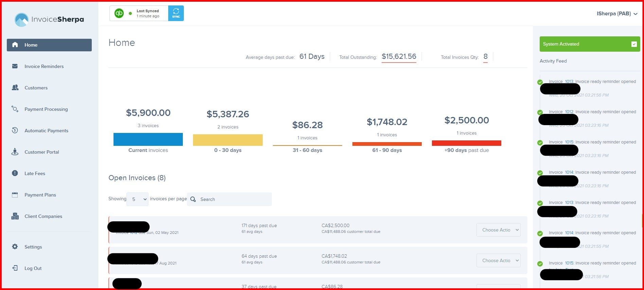The width and height of the screenshot is (644, 290).
Task: Click the 61 Days average past due value
Action: pos(312,56)
